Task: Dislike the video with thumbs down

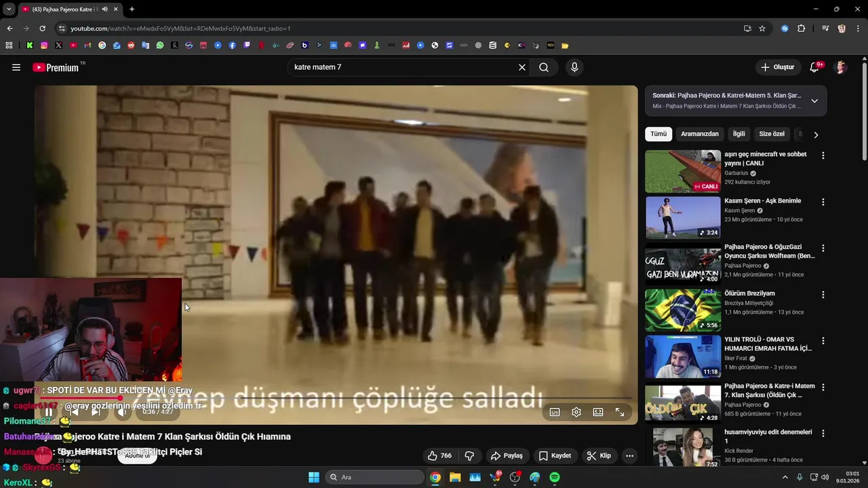Action: coord(469,455)
